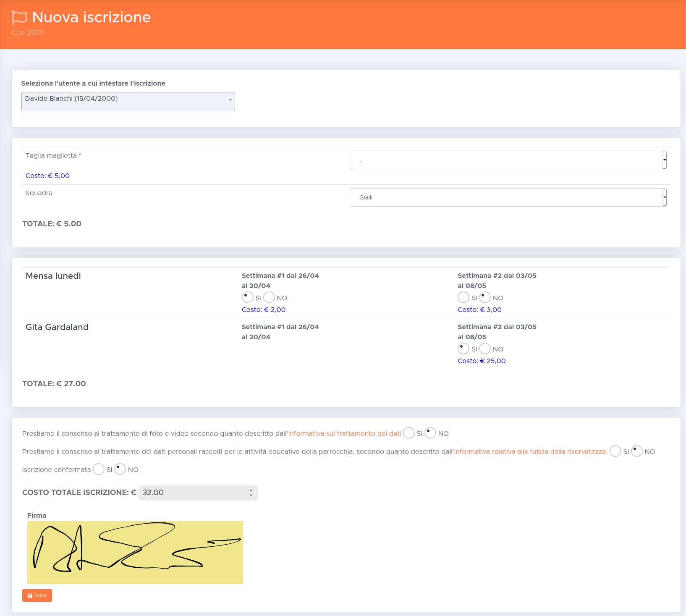Enable SI for photo and video consent

[x=409, y=433]
